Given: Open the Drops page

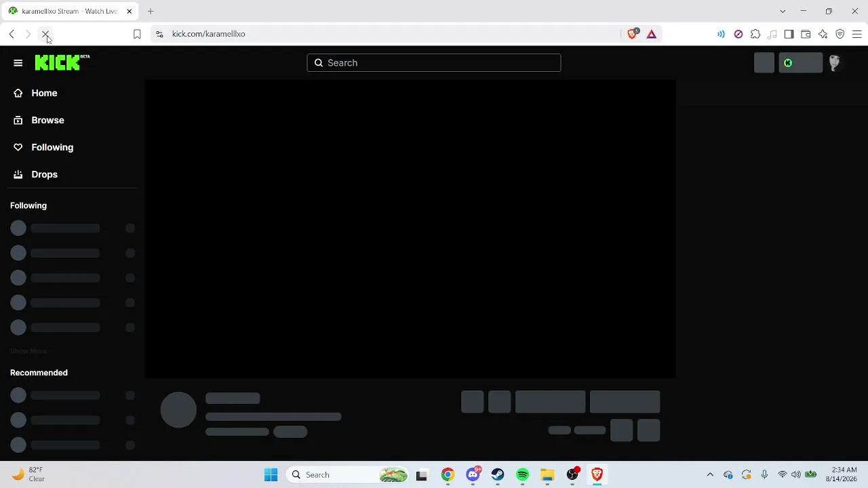Looking at the screenshot, I should tap(44, 174).
